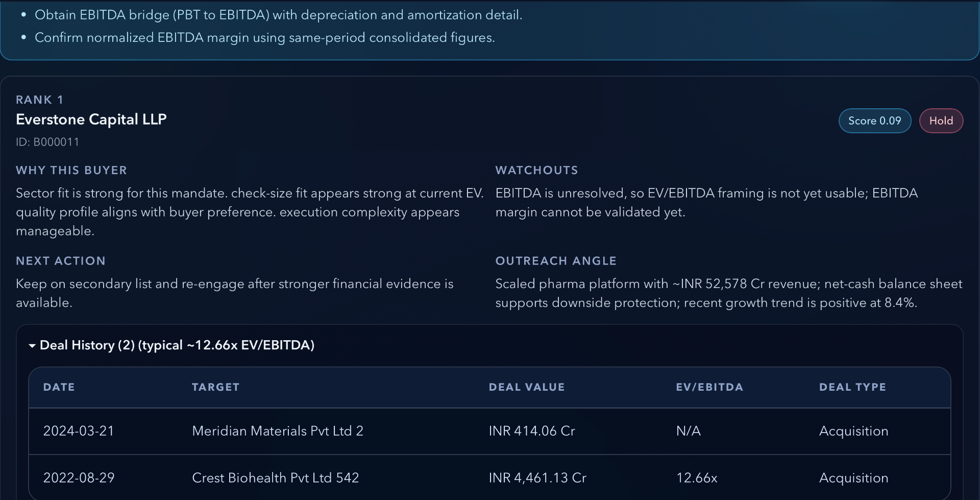Viewport: 980px width, 500px height.
Task: Click the buyer ID B000011 text
Action: pos(47,142)
